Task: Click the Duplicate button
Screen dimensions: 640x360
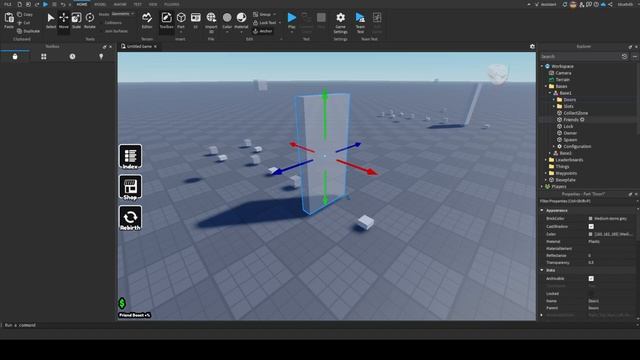Action: (x=29, y=31)
